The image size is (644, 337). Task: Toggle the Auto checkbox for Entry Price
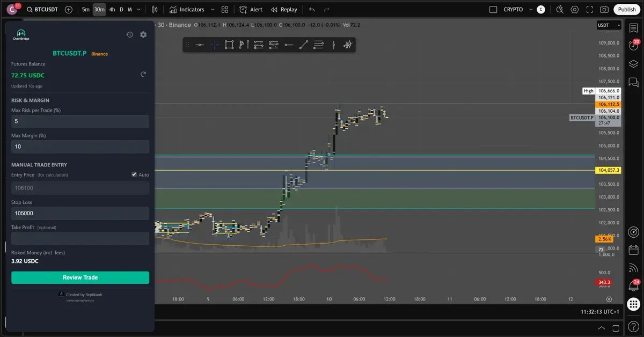[134, 174]
